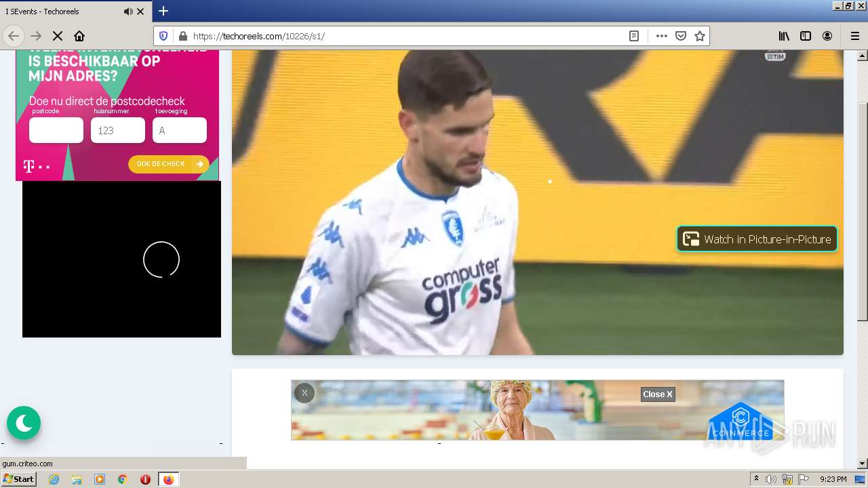
Task: Click the vertical scrollbar thumb
Action: pyautogui.click(x=863, y=211)
